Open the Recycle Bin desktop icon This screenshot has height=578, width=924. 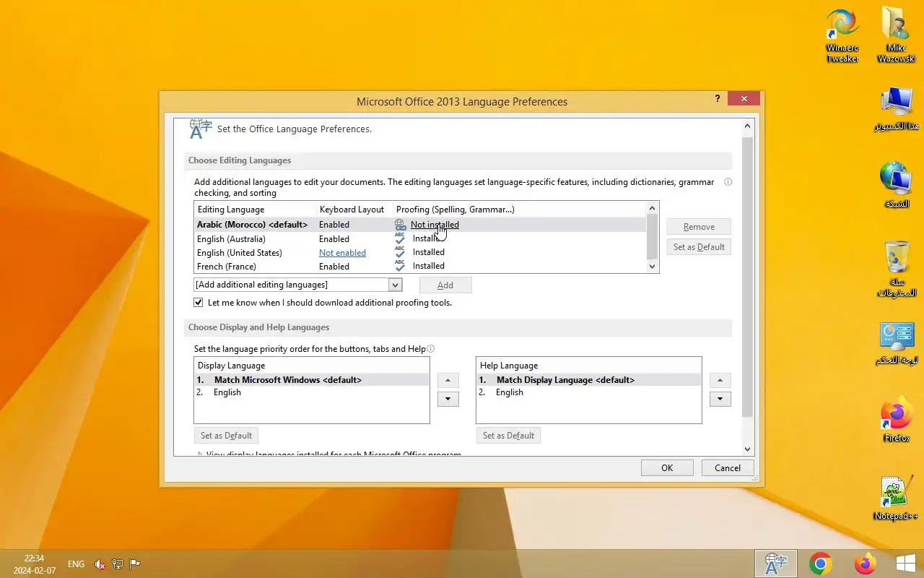[897, 268]
